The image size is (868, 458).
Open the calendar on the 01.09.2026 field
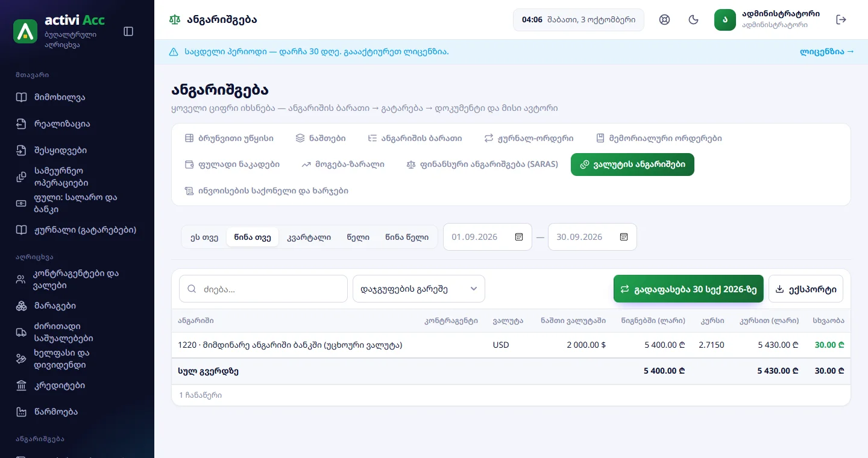(x=519, y=237)
